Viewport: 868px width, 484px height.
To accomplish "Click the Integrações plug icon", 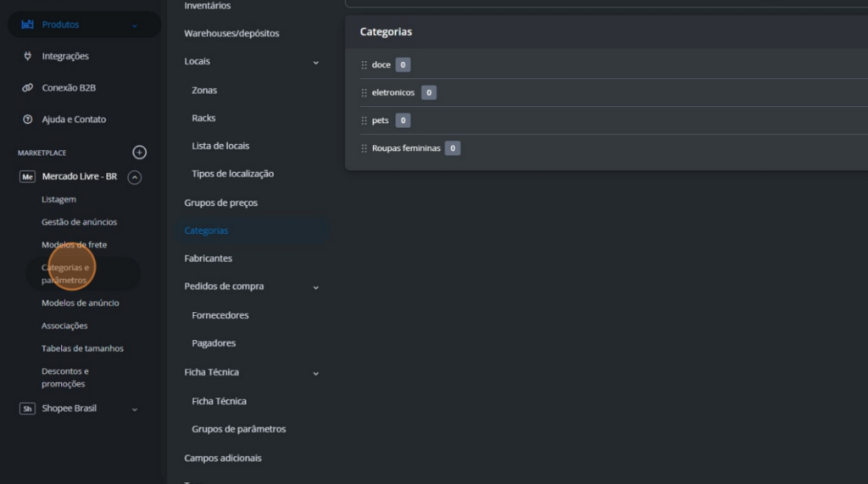I will pyautogui.click(x=27, y=56).
